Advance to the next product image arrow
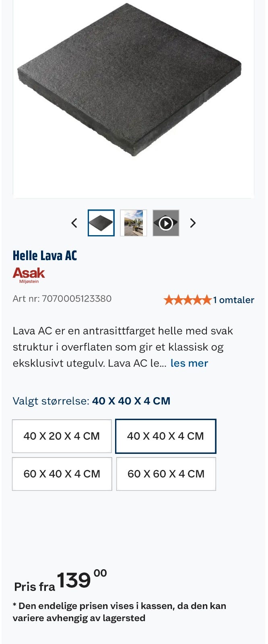The height and width of the screenshot is (644, 268). tap(193, 223)
